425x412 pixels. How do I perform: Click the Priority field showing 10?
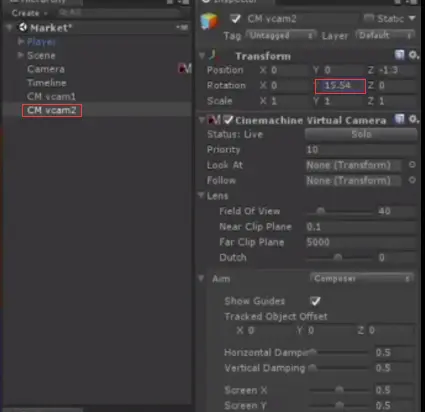click(x=361, y=150)
